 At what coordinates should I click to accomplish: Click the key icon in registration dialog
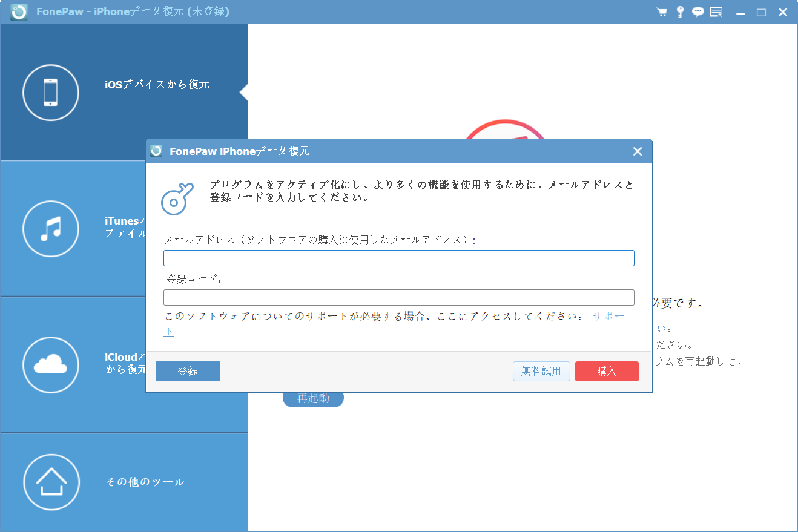[x=177, y=199]
